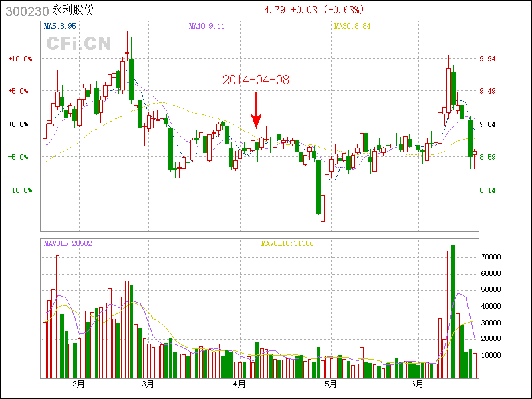Click the CFi.CN watermark logo
The image size is (532, 399).
coord(78,44)
